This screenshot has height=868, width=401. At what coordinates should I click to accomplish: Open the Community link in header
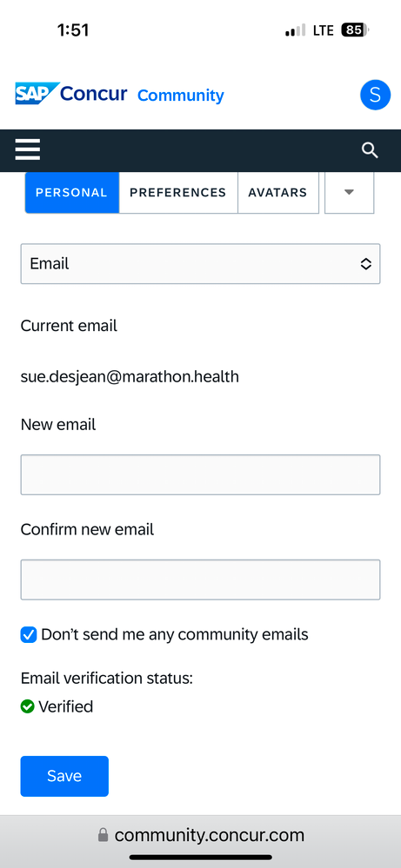[x=181, y=96]
